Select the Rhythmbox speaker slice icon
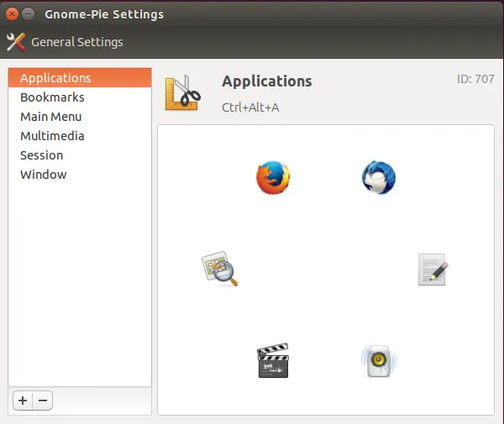The height and width of the screenshot is (424, 504). click(378, 361)
